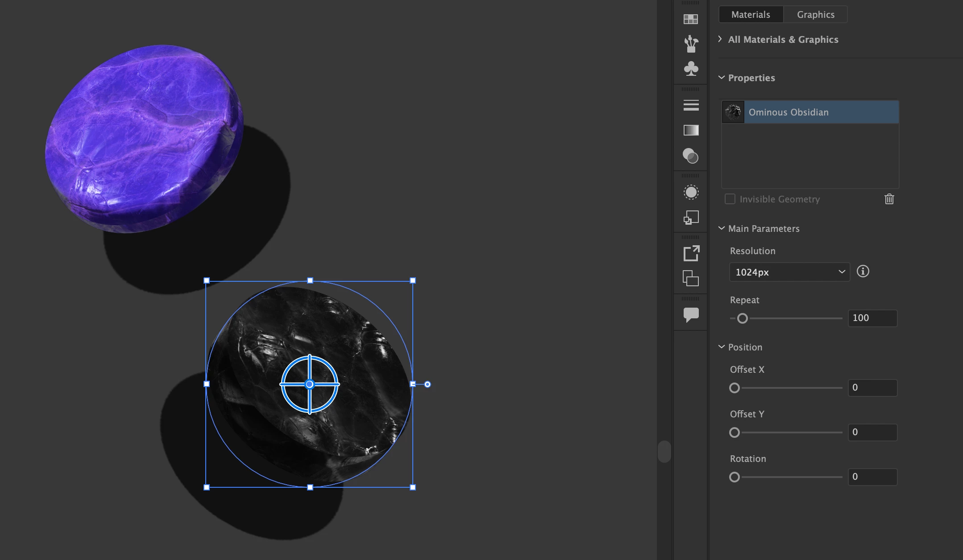Viewport: 963px width, 560px height.
Task: Collapse the Main Parameters section
Action: coord(721,228)
